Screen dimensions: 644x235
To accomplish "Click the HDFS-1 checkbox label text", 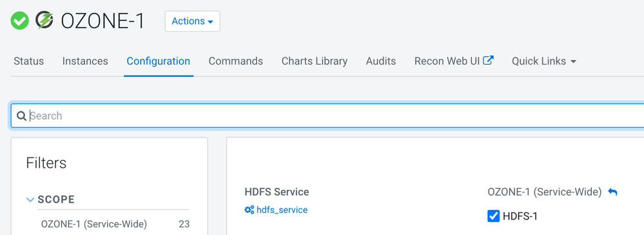I will click(x=520, y=216).
